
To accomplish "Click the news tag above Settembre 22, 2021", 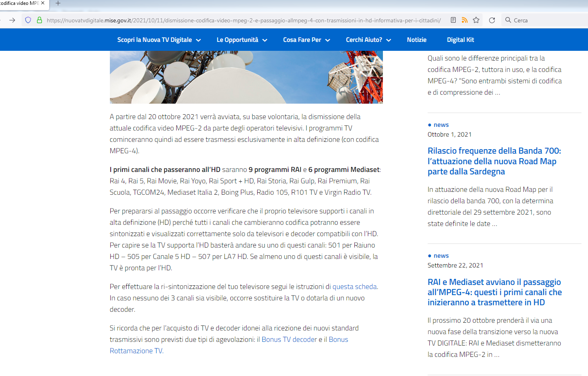I will click(x=441, y=256).
